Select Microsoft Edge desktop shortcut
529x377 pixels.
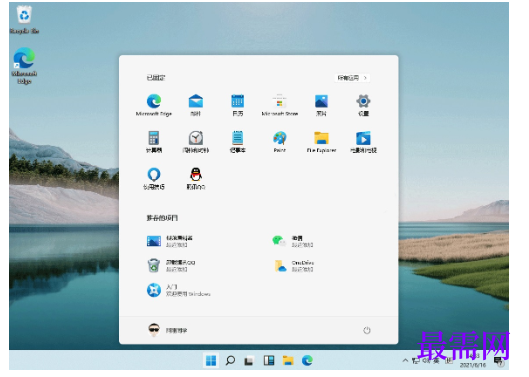point(24,66)
